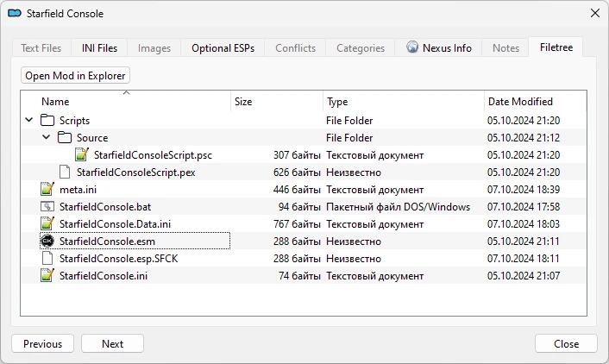Close the dialog with the X button
Screen dimensions: 609x364
tap(595, 13)
